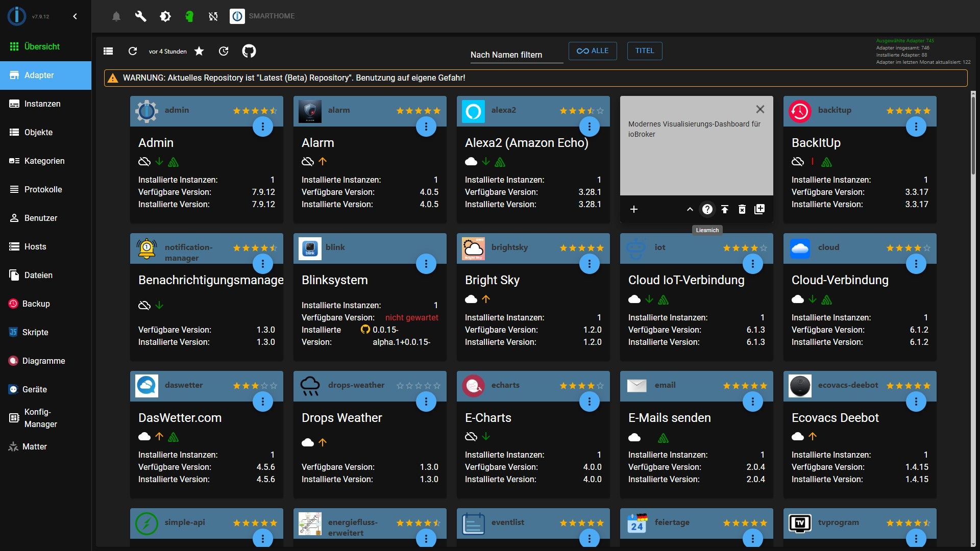The image size is (980, 551).
Task: Click the alexa2 adapter logo
Action: pos(473,111)
